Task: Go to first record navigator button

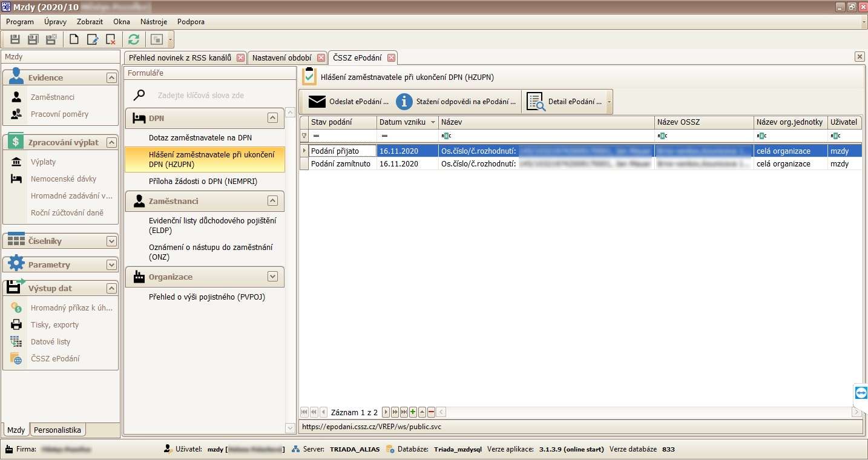Action: [304, 412]
